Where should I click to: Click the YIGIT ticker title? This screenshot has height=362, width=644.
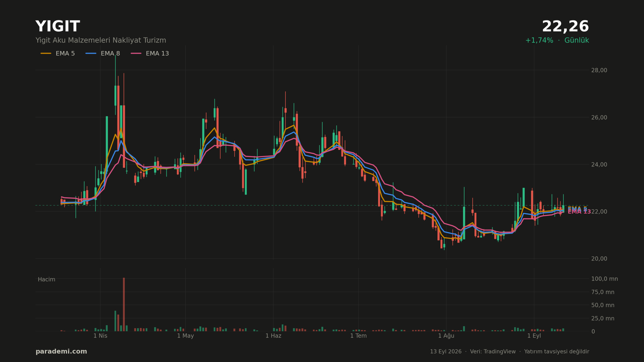click(x=58, y=27)
